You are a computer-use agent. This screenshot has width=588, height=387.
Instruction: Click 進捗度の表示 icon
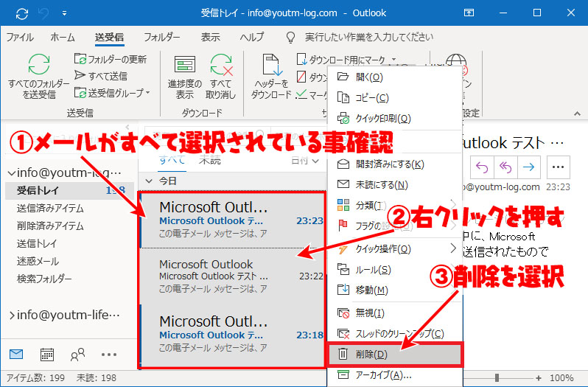(x=184, y=65)
